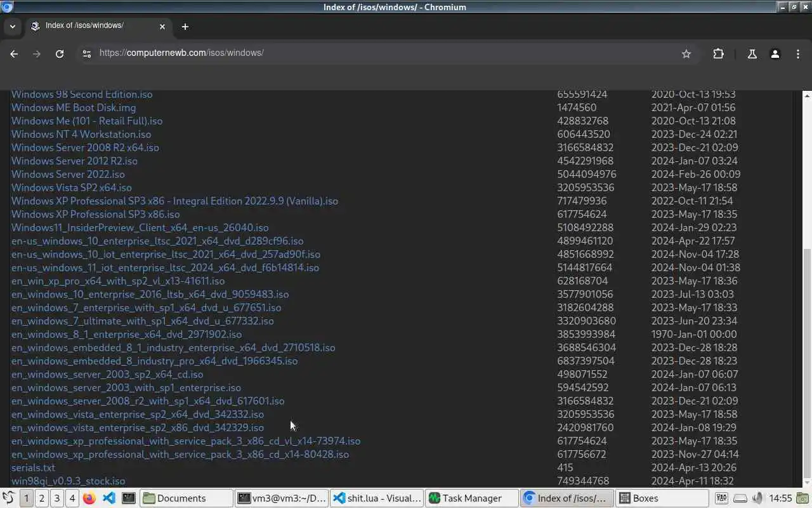Open en_windows_server_2008_r2_with_sp1 link
Screen dimensions: 812x508
pyautogui.click(x=148, y=401)
